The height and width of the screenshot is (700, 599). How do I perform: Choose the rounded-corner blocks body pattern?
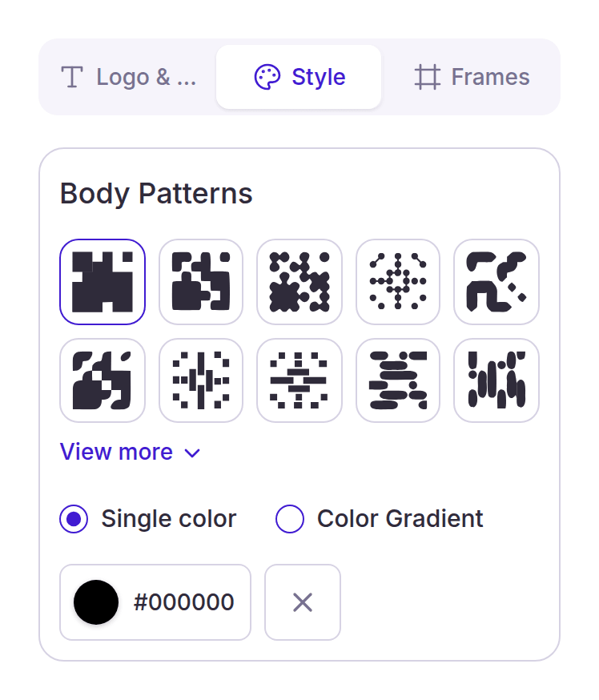(x=201, y=282)
